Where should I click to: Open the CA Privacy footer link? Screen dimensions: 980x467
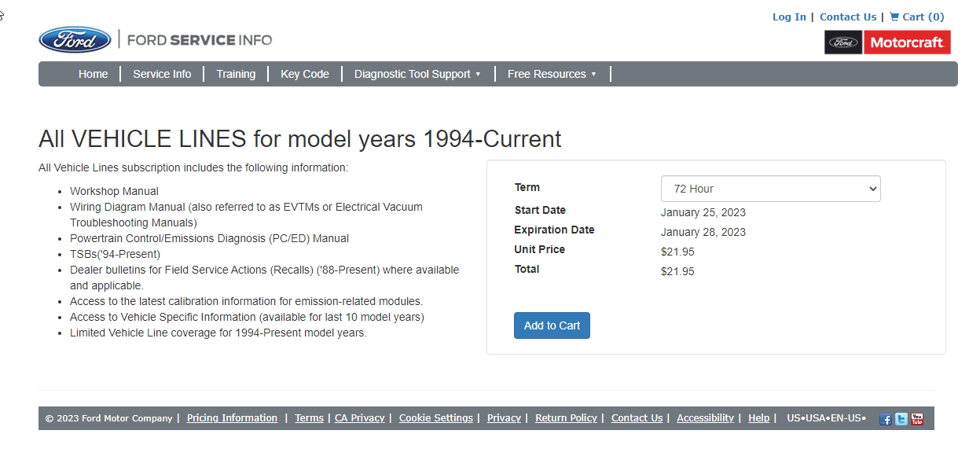(360, 418)
